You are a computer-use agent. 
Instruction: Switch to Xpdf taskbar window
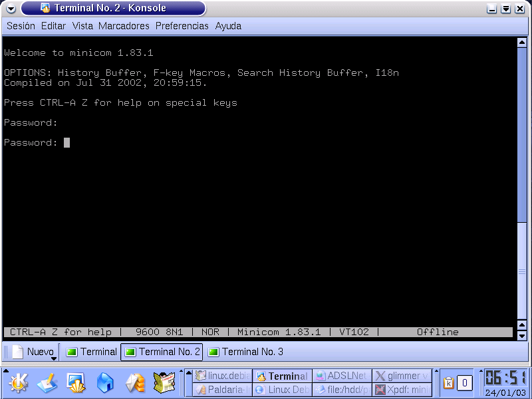(x=402, y=390)
